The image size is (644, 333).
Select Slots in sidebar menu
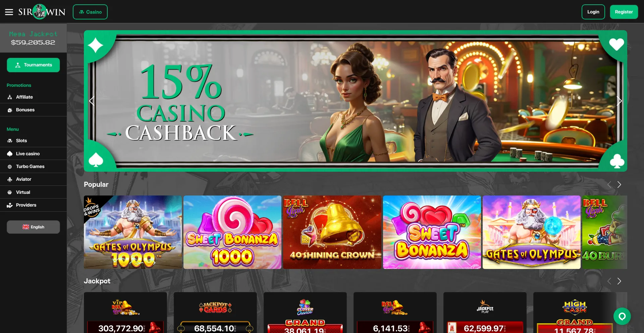coord(33,141)
